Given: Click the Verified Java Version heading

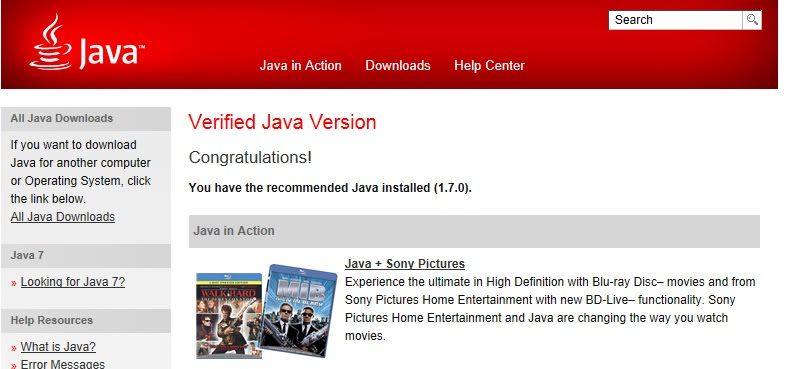Looking at the screenshot, I should point(282,122).
